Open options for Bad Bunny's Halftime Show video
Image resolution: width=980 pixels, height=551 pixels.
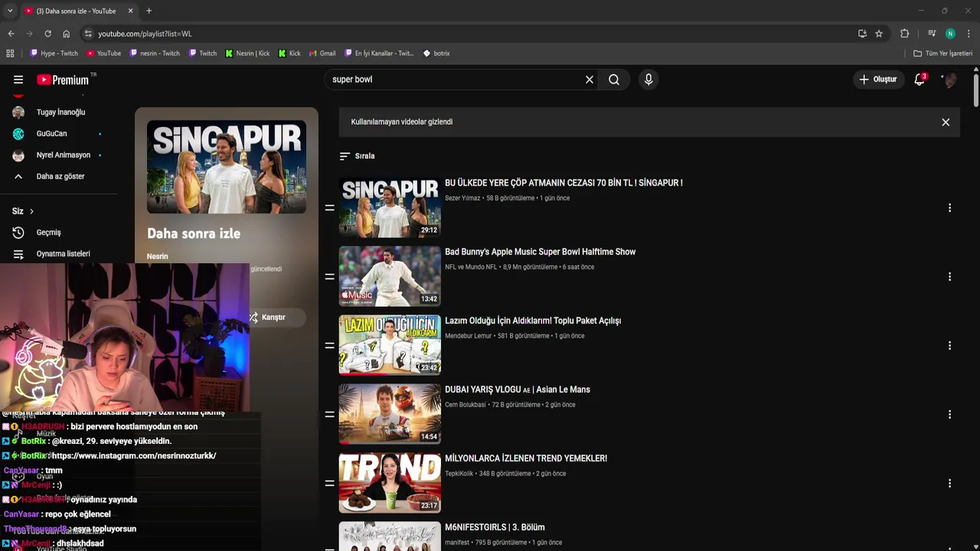949,276
